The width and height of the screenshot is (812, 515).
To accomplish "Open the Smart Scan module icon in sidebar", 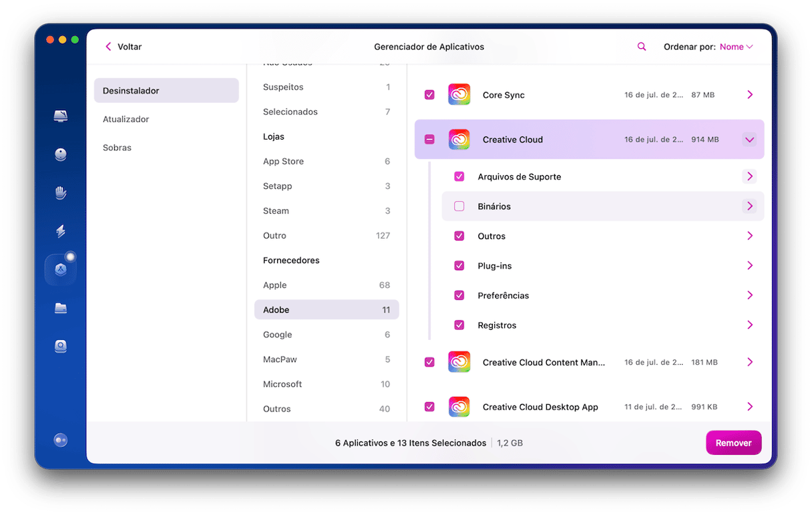I will pos(61,116).
